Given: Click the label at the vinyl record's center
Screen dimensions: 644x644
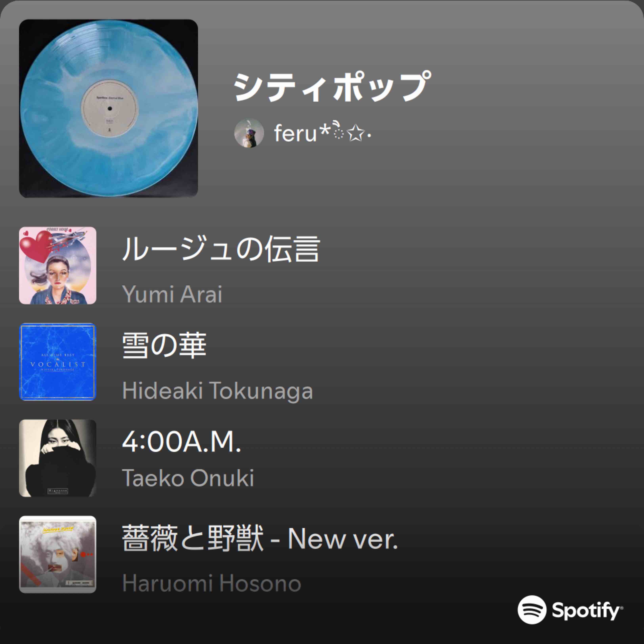Looking at the screenshot, I should [x=109, y=108].
